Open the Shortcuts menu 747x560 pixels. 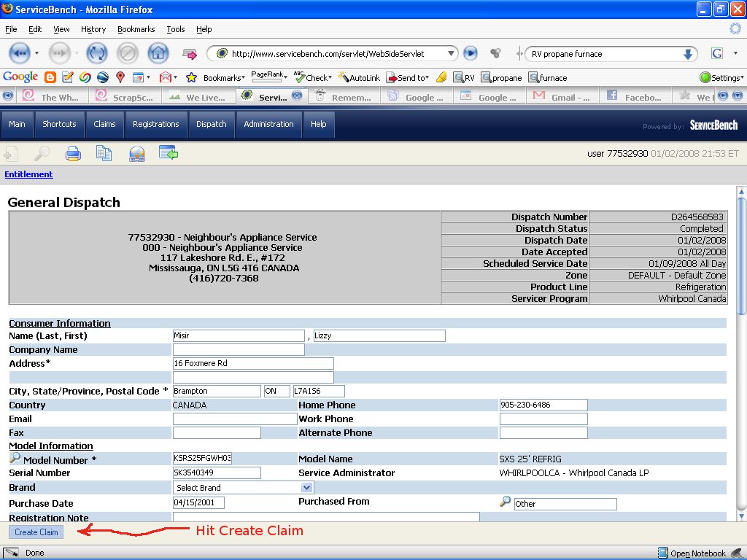pyautogui.click(x=59, y=124)
